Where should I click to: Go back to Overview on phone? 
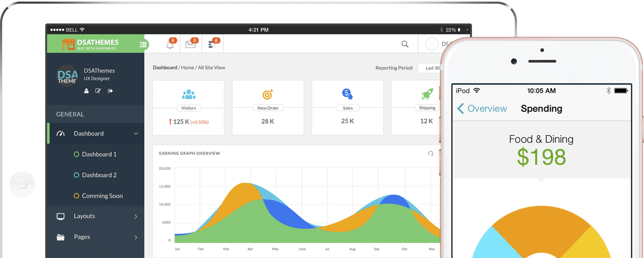click(482, 109)
